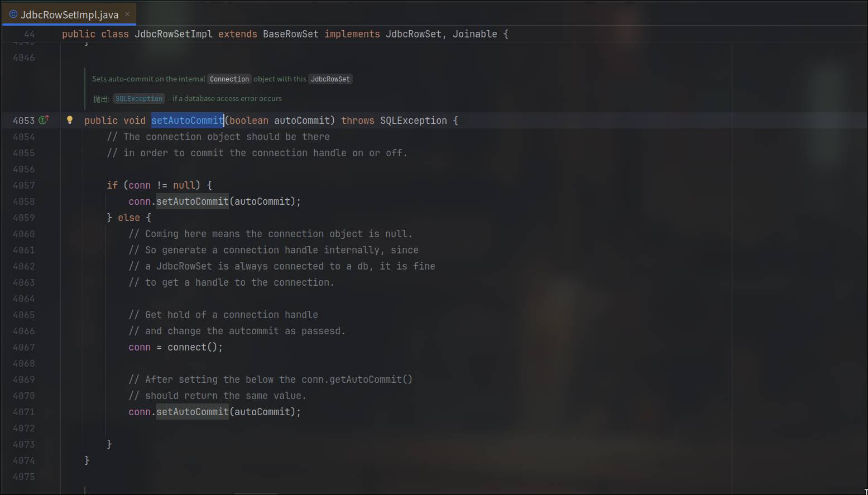Click the horizontal scrollbar at editor bottom
Viewport: 868px width, 495px height.
[255, 493]
